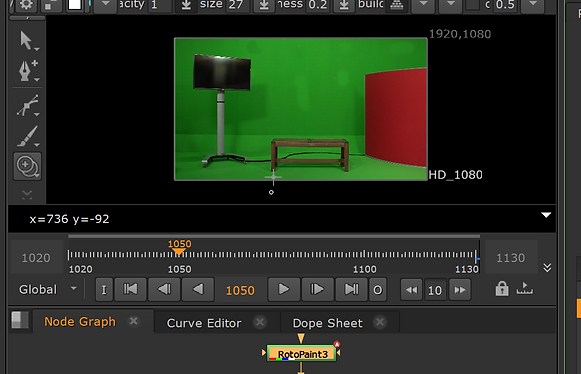Click the frame range bar above timeline
Image resolution: width=581 pixels, height=374 pixels.
[274, 236]
